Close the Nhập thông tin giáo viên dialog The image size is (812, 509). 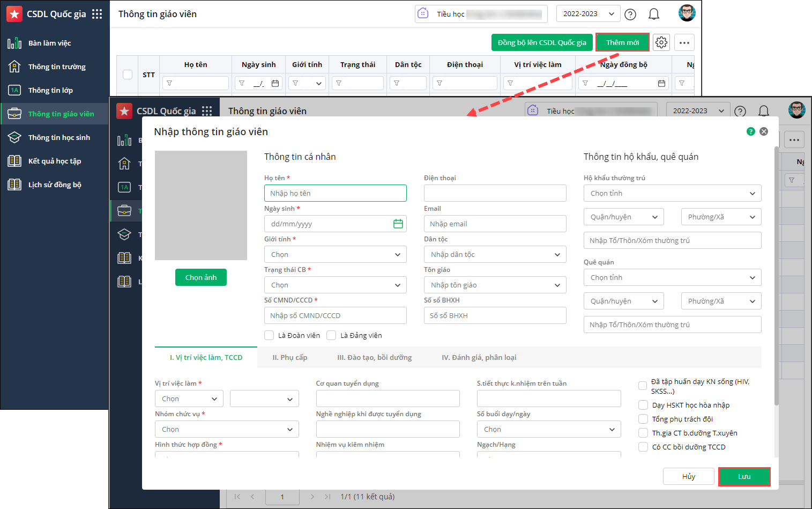coord(764,131)
